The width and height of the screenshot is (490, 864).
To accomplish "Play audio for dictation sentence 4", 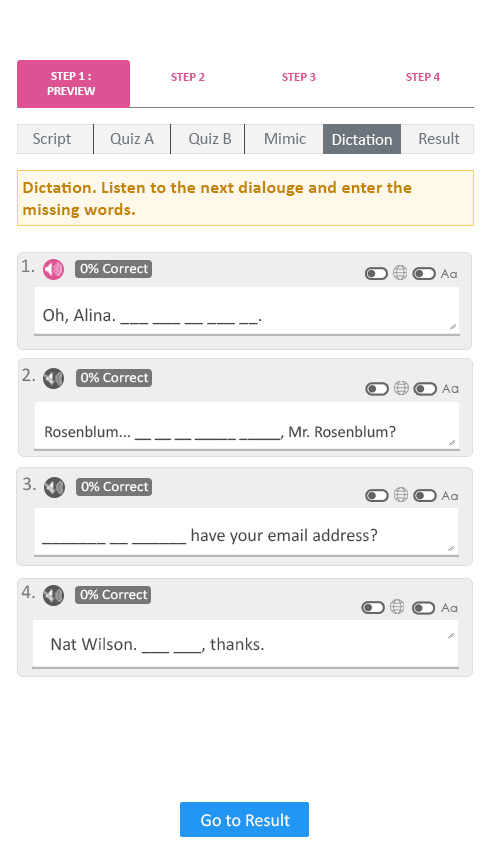I will [x=53, y=596].
